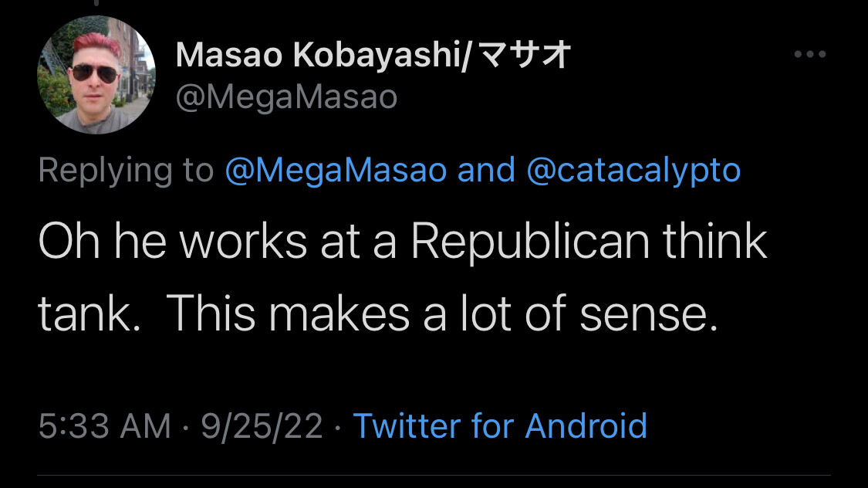Click the horizontal divider line below the timestamp
This screenshot has width=868, height=488.
434,475
